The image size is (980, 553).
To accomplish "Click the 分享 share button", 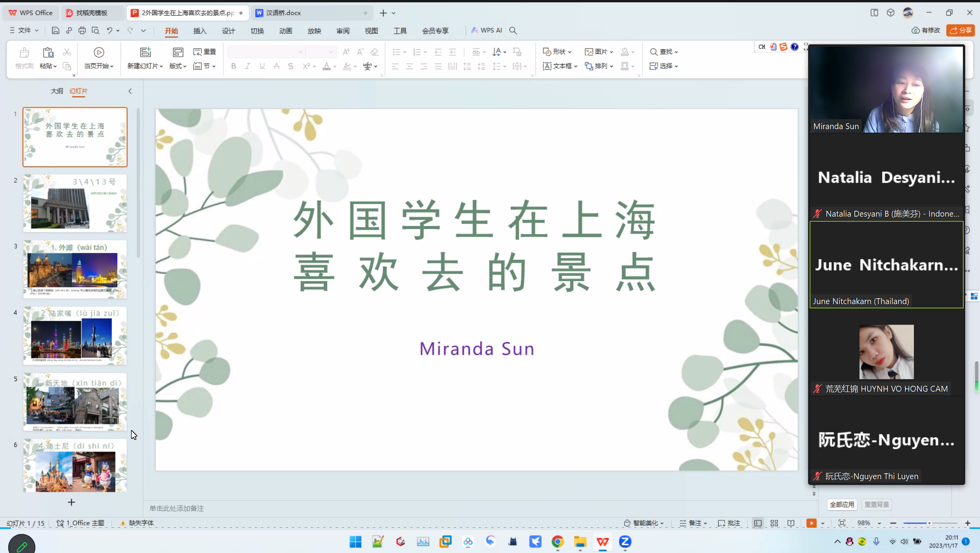I will (x=961, y=30).
